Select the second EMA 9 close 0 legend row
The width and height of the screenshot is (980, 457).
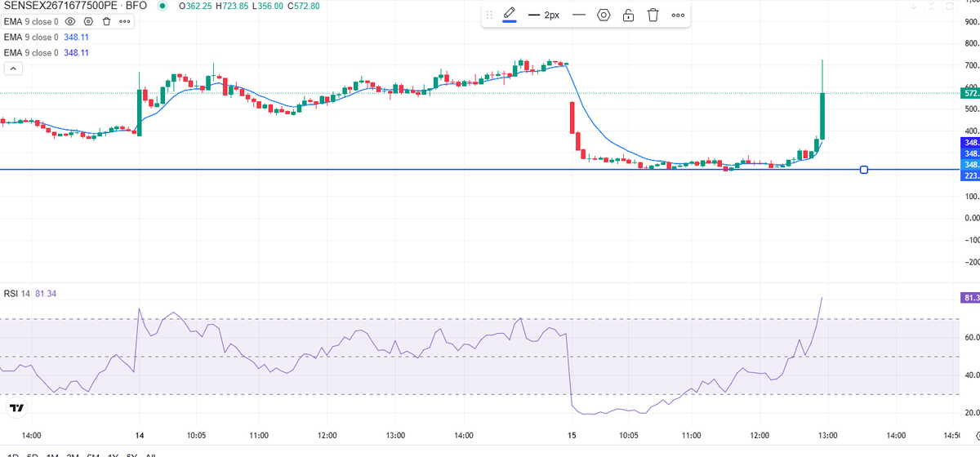coord(47,37)
